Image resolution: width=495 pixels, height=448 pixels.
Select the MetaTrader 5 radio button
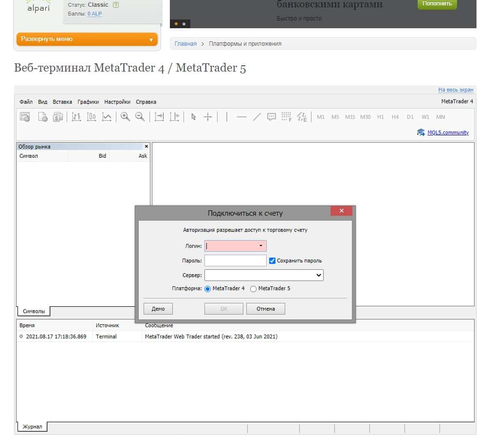[x=253, y=289]
